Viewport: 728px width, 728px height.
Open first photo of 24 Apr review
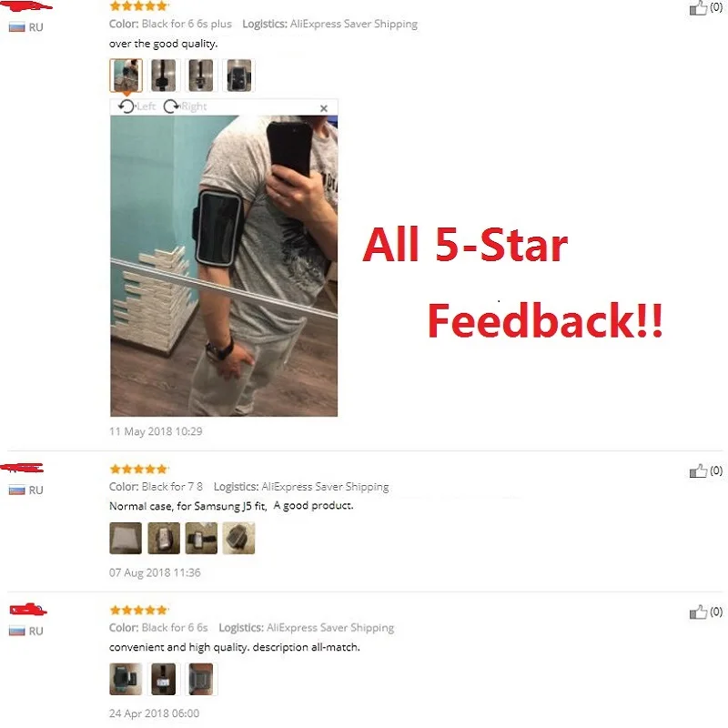point(126,679)
